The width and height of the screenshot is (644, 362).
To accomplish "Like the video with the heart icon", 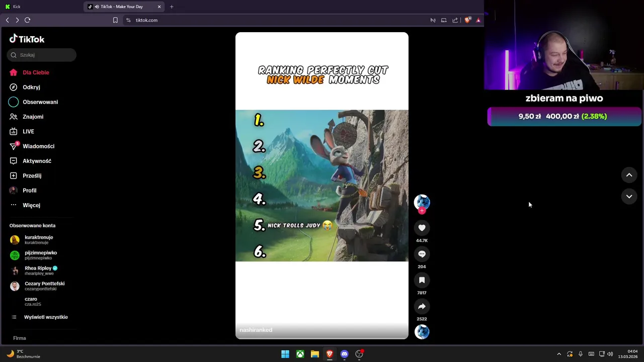I will [422, 228].
